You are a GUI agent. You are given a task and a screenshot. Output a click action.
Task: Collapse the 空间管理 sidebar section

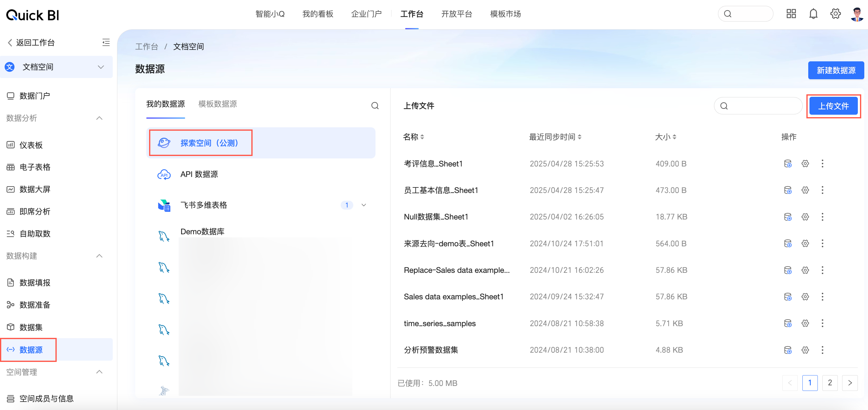click(x=99, y=372)
